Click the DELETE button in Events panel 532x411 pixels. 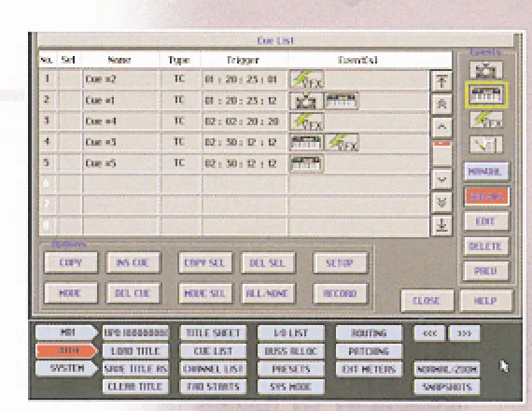[485, 247]
